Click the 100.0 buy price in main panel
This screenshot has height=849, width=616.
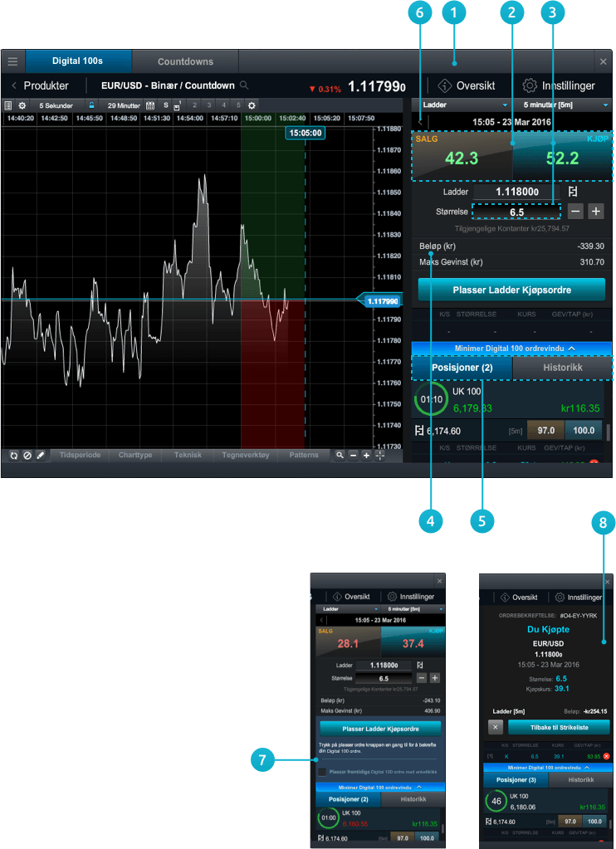click(x=584, y=431)
